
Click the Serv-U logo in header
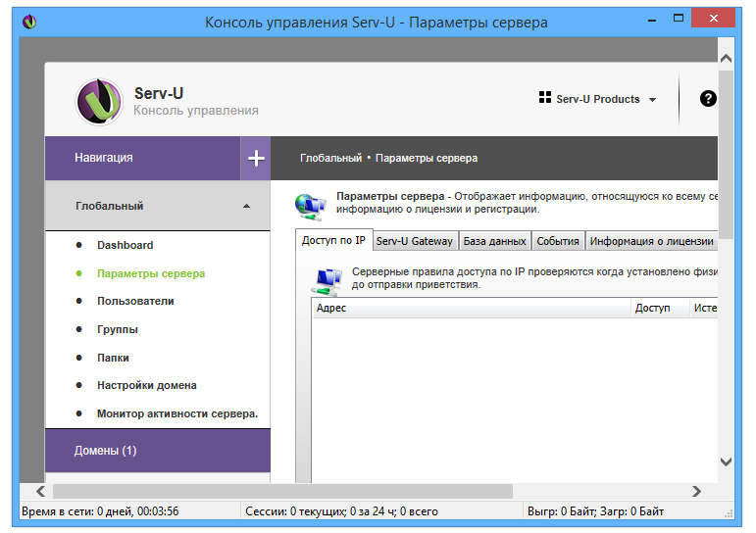click(x=99, y=102)
